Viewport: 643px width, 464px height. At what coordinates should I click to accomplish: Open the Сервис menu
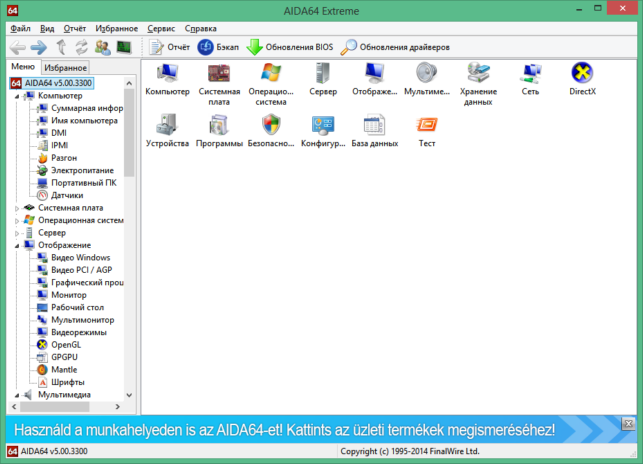tap(161, 29)
